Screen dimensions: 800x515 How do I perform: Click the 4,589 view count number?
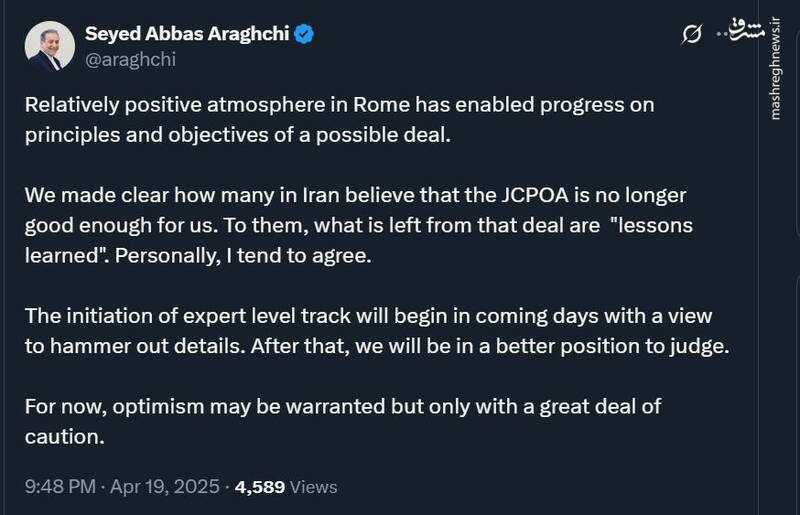259,487
